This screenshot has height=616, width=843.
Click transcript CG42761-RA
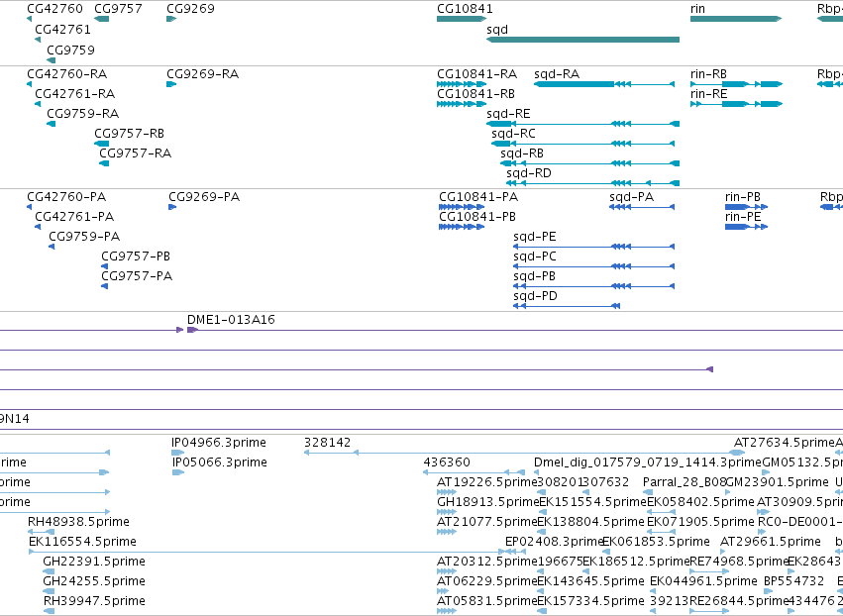tap(74, 94)
